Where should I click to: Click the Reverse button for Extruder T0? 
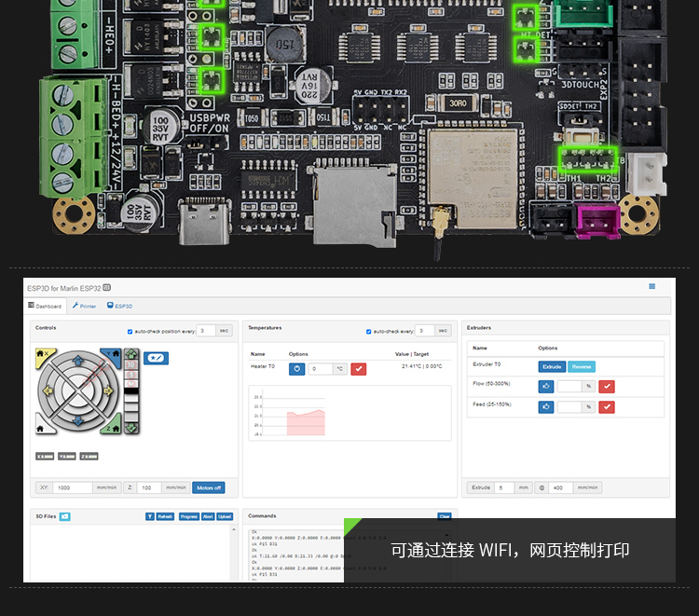582,366
